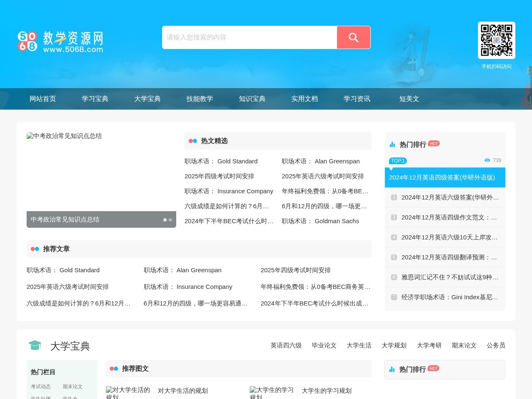532x399 pixels.
Task: Click the QR code for mobile access
Action: tap(496, 40)
